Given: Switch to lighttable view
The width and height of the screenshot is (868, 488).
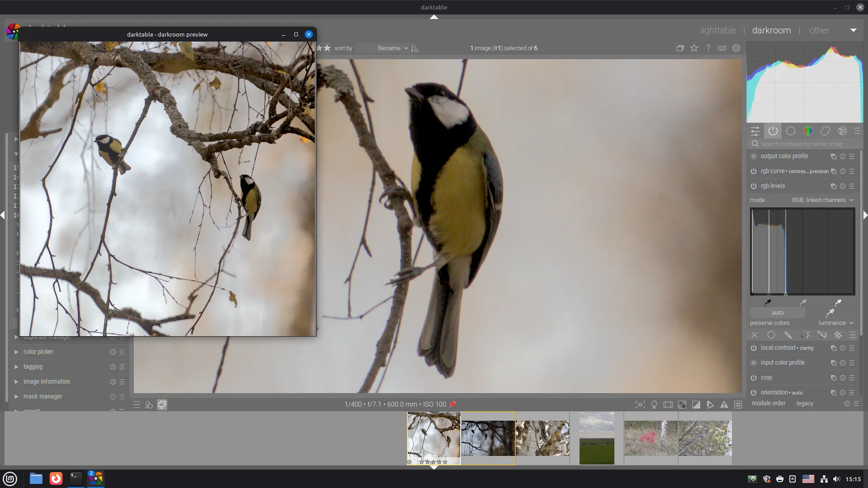Looking at the screenshot, I should click(718, 30).
